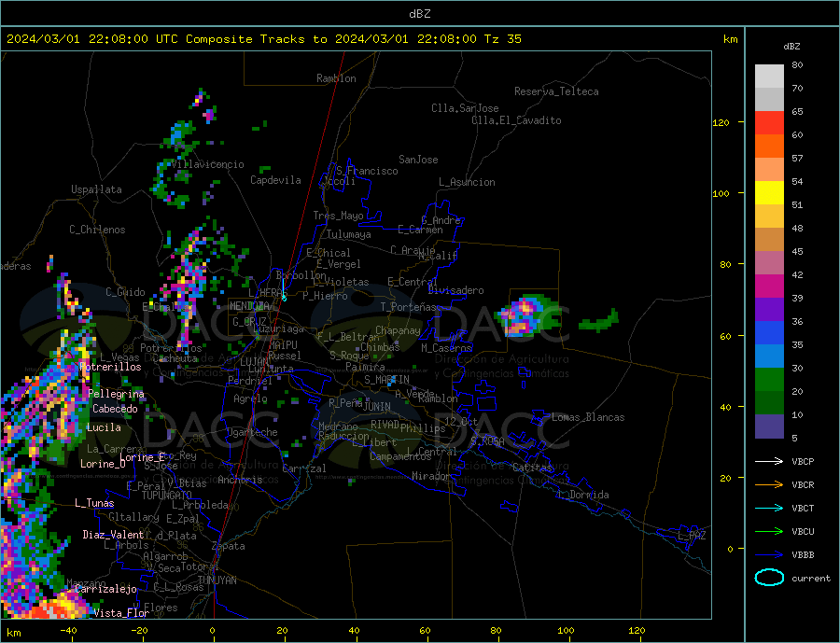
Task: Pick the purple 39 dBZ color band
Action: click(x=769, y=310)
